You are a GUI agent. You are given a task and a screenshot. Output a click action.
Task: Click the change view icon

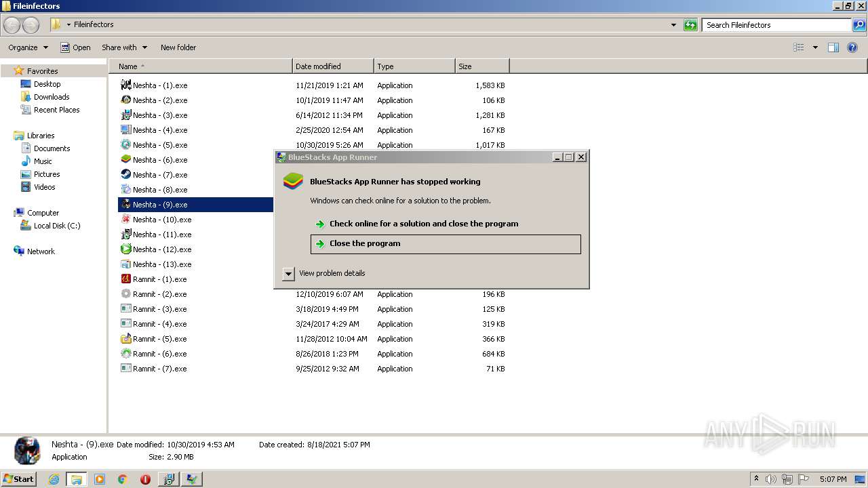(x=799, y=47)
